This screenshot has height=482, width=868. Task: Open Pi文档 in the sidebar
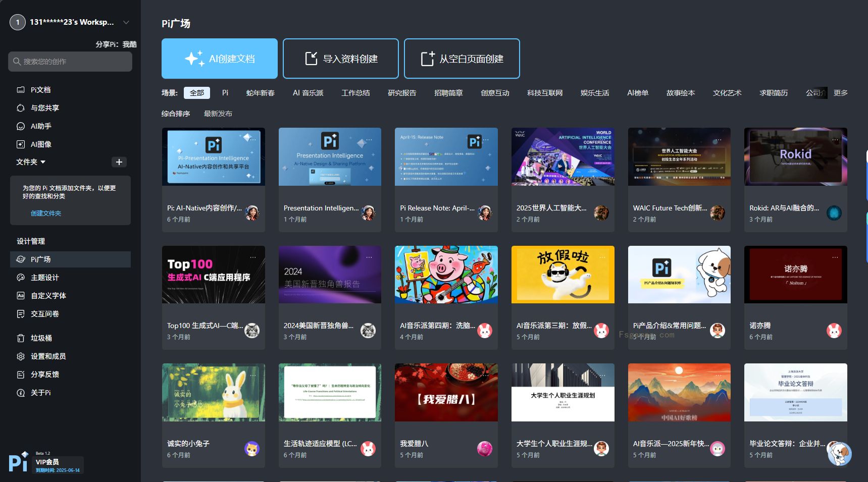[x=70, y=90]
